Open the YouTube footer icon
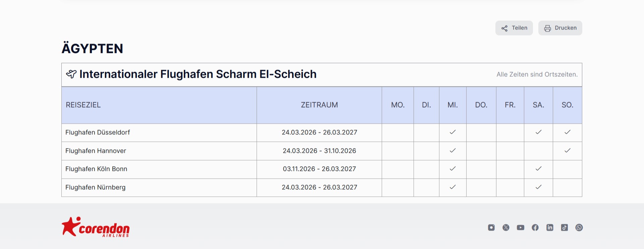This screenshot has width=644, height=249. (x=521, y=228)
